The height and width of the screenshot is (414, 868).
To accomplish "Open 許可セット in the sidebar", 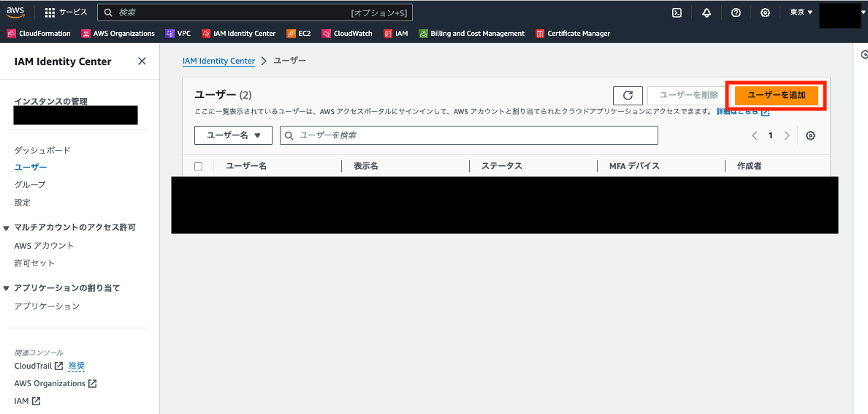I will click(x=34, y=263).
